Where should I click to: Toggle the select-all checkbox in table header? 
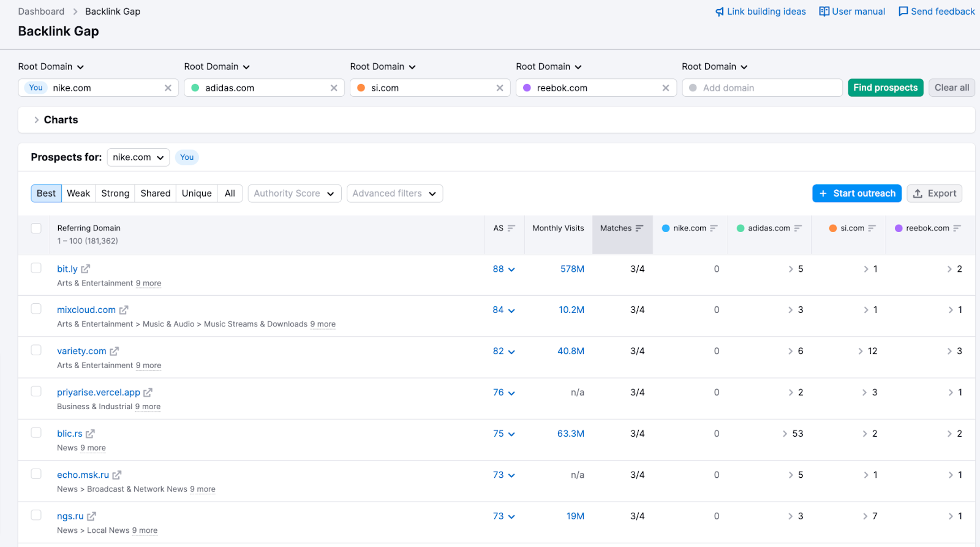(x=36, y=228)
